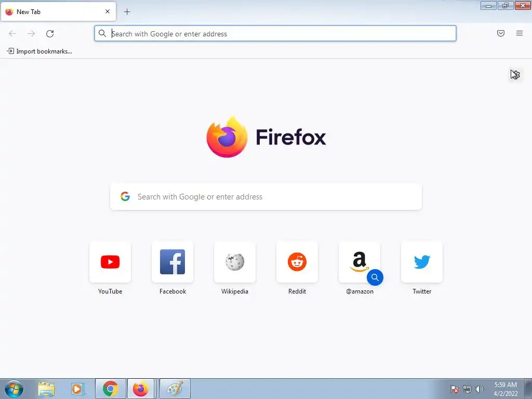Close the New Tab tab
Screen dimensions: 532x399
coord(108,11)
